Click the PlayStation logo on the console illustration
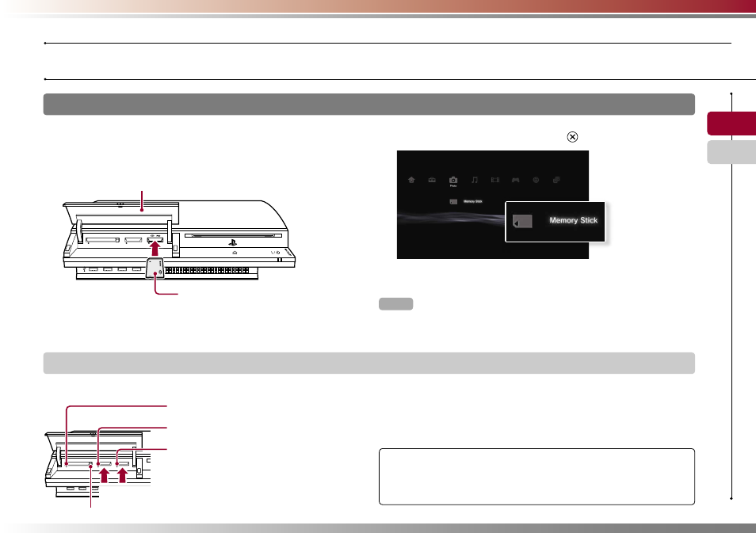 233,243
